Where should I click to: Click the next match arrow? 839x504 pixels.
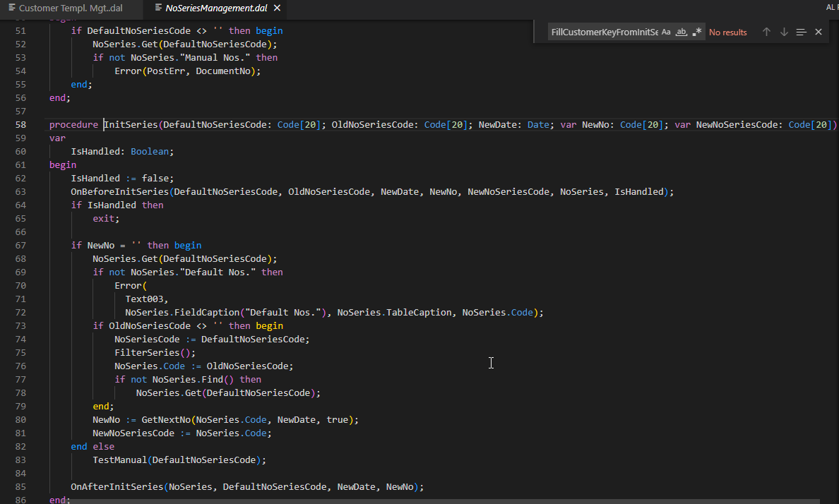tap(783, 32)
